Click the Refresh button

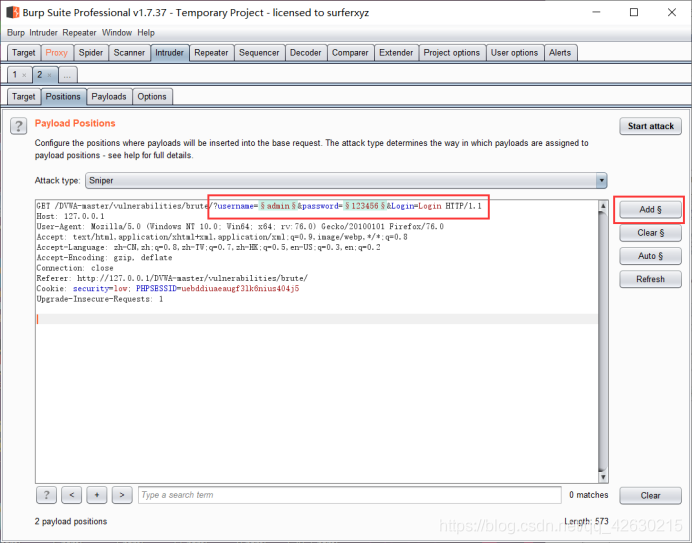coord(651,279)
